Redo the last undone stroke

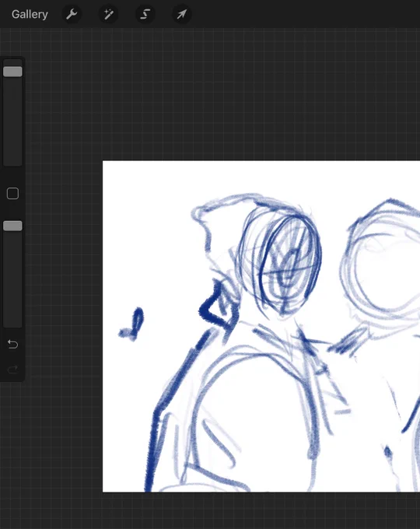[12, 370]
